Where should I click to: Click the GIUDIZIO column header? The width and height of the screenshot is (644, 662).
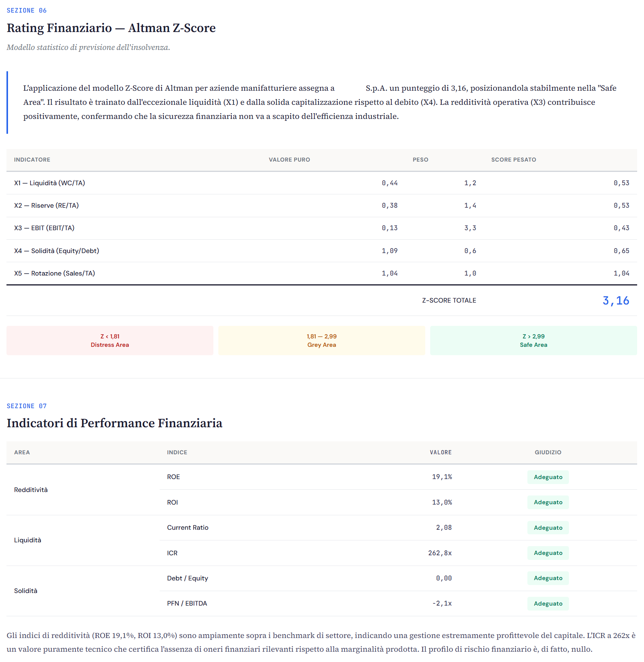coord(548,452)
